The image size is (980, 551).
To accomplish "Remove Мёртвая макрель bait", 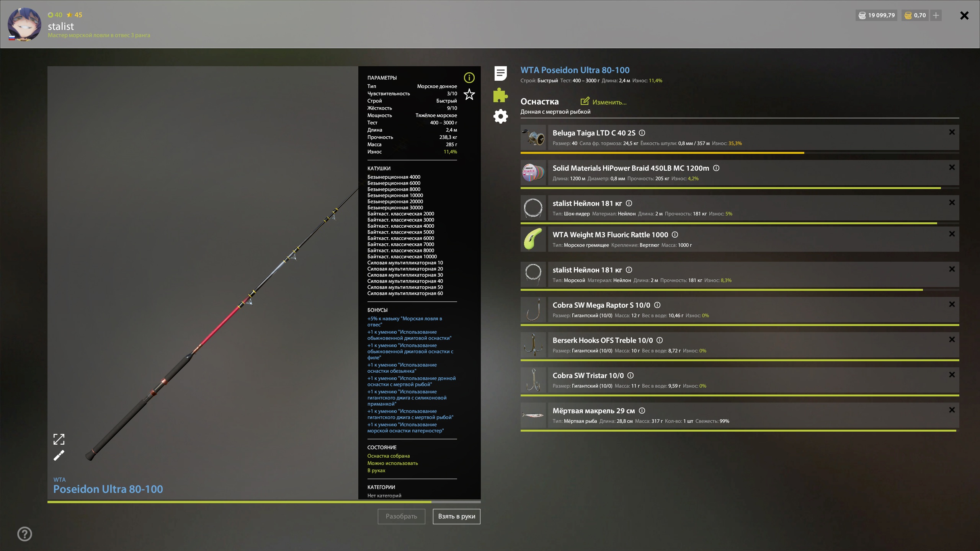I will click(952, 410).
